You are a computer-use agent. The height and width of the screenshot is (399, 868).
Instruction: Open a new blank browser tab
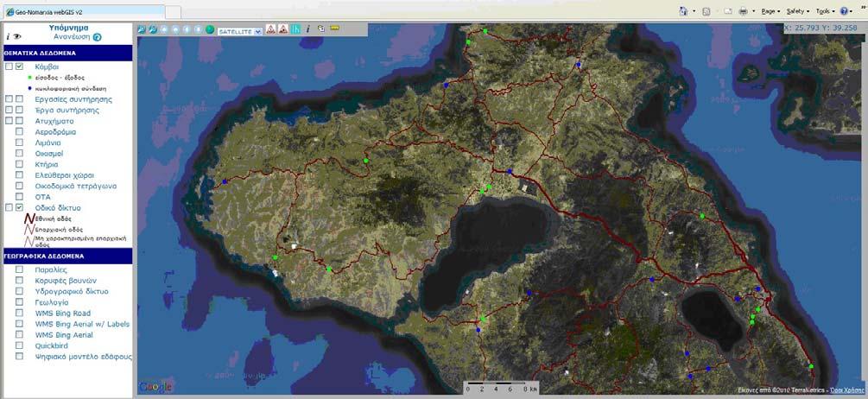(x=174, y=12)
